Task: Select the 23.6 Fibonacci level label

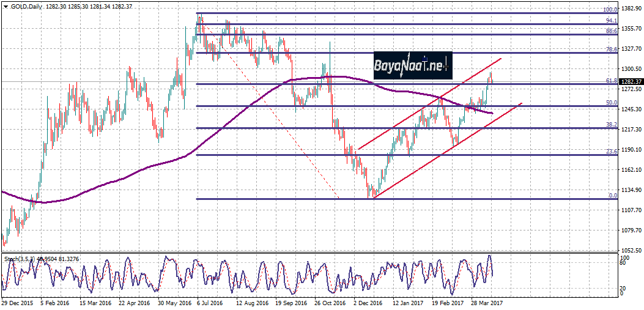Action: pyautogui.click(x=610, y=152)
